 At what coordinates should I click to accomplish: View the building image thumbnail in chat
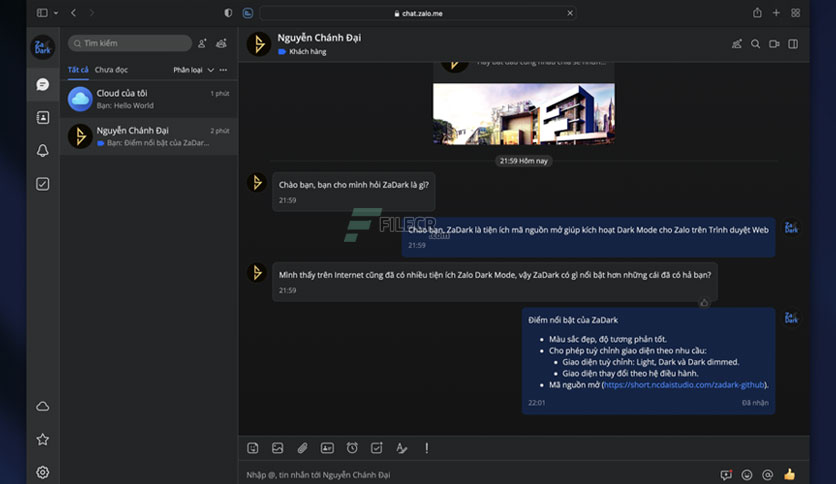524,114
